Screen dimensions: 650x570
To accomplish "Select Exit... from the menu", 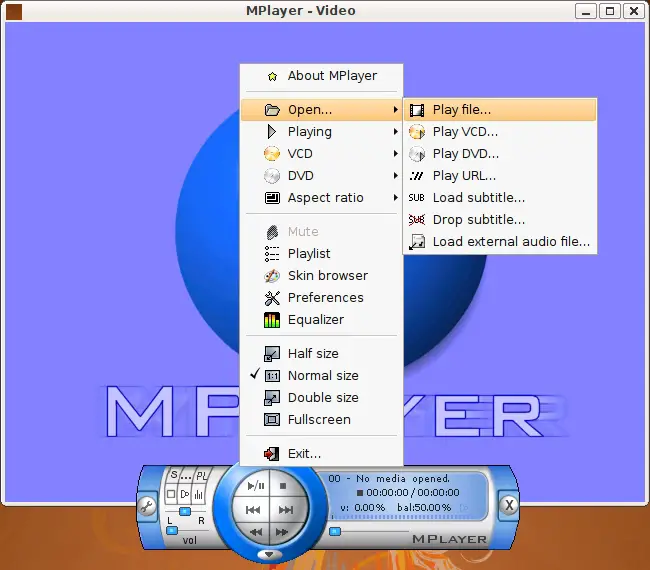I will point(321,454).
